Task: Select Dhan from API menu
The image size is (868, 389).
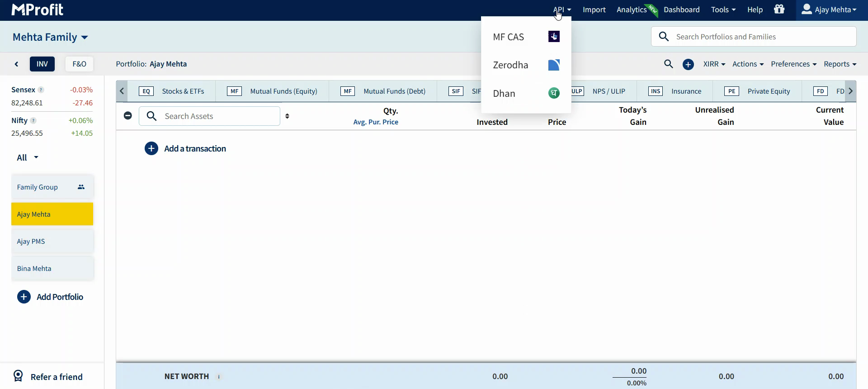Action: [x=526, y=94]
